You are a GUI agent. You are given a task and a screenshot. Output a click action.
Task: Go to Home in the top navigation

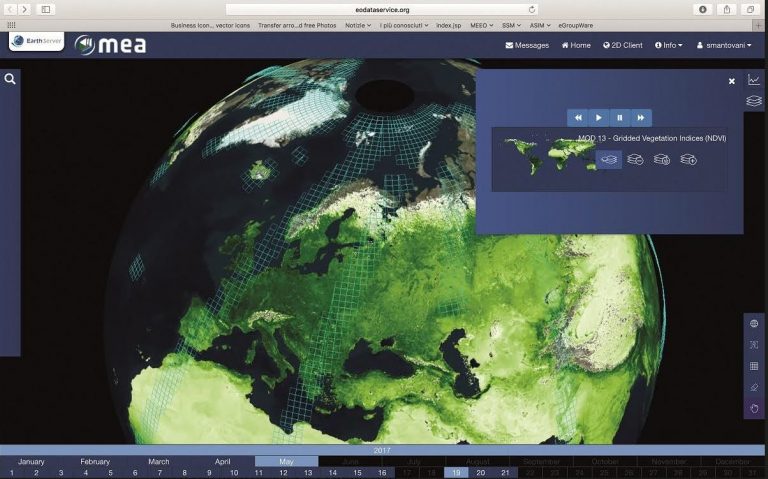point(576,45)
